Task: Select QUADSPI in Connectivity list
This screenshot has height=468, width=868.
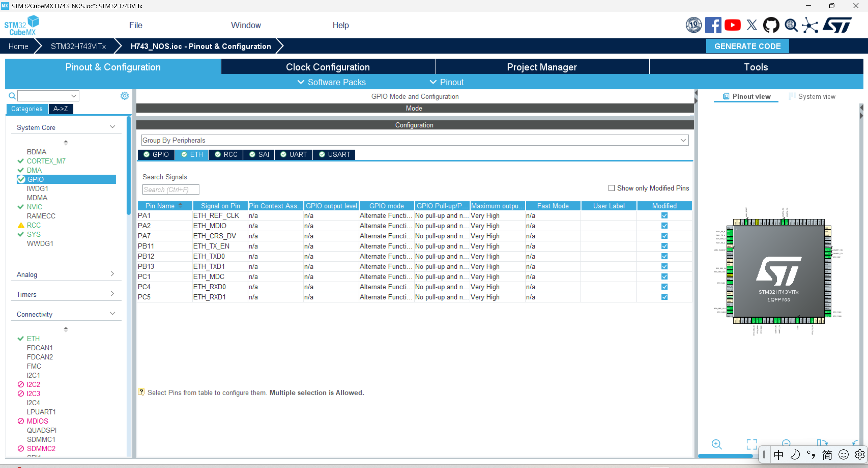Action: [x=42, y=430]
